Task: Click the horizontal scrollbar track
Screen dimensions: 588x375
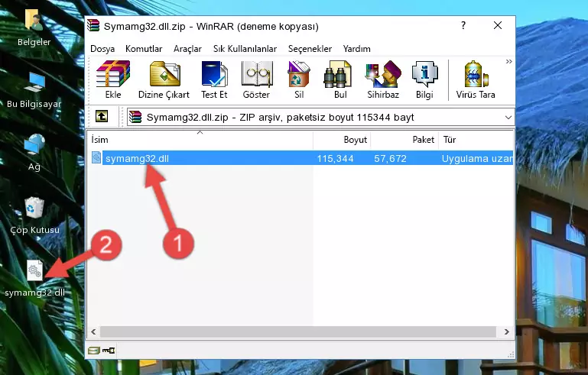Action: [298, 331]
